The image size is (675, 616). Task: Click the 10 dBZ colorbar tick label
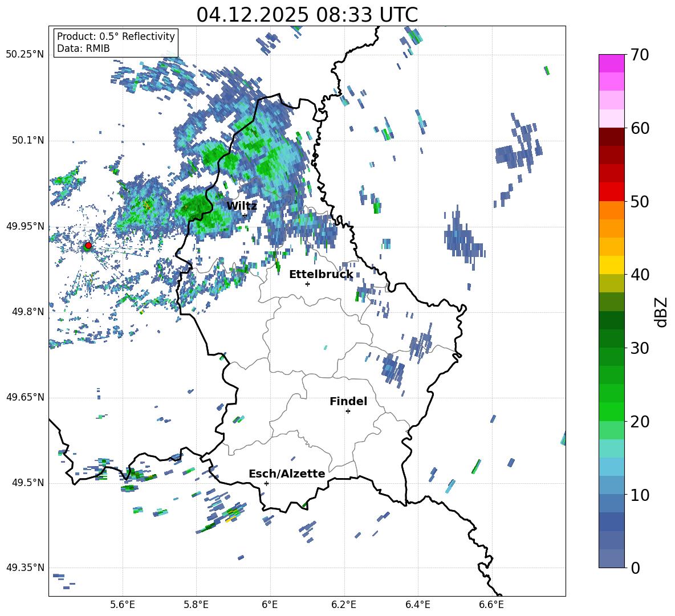[640, 495]
